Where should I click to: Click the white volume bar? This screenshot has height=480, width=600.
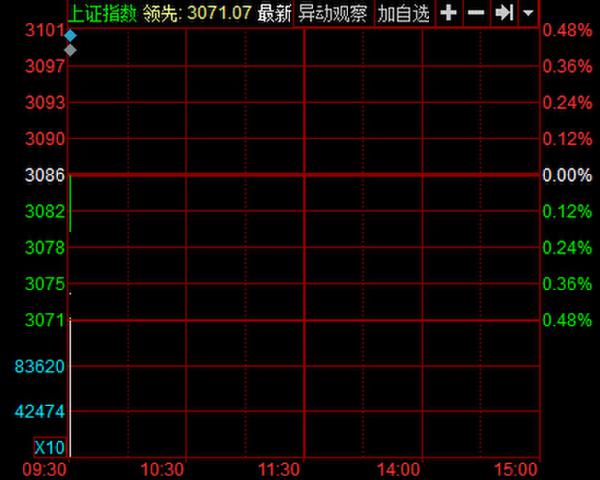pyautogui.click(x=70, y=390)
